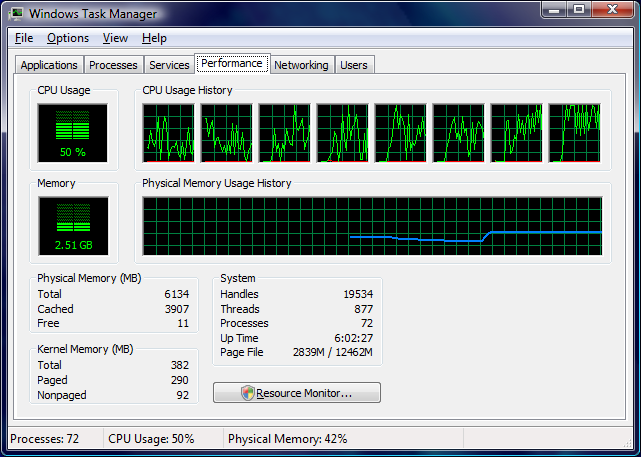Click the CPU Usage 50 % gauge
Image resolution: width=641 pixels, height=457 pixels.
(x=73, y=133)
